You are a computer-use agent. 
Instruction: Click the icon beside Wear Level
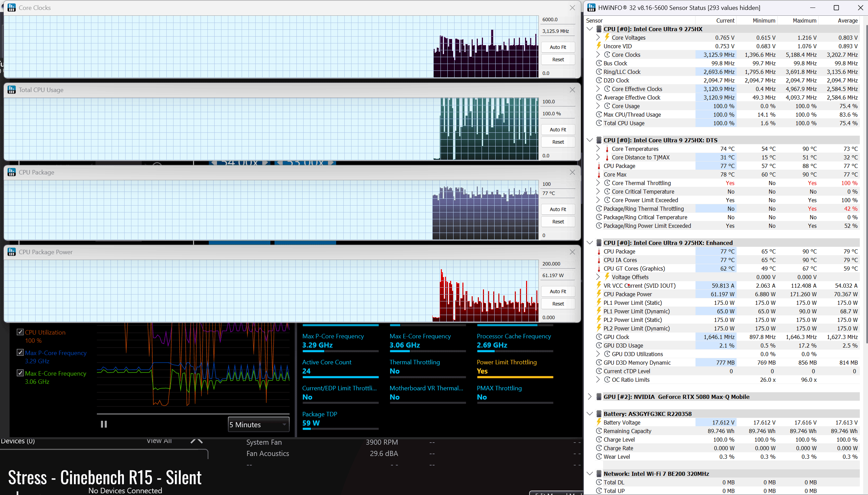coord(599,457)
